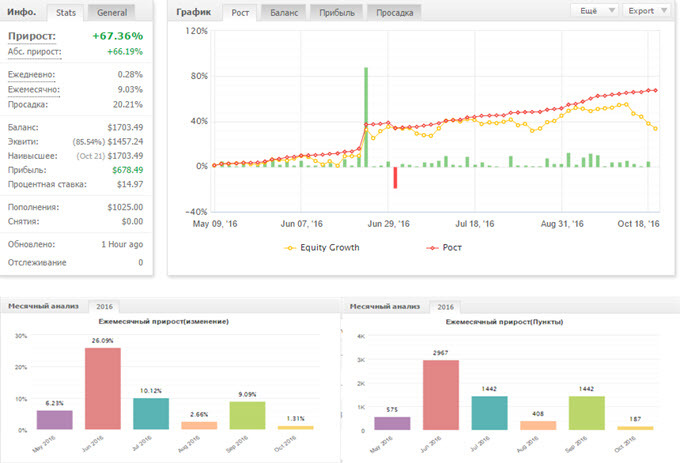Click the Oct 2016 1.31% growth bar

point(295,427)
